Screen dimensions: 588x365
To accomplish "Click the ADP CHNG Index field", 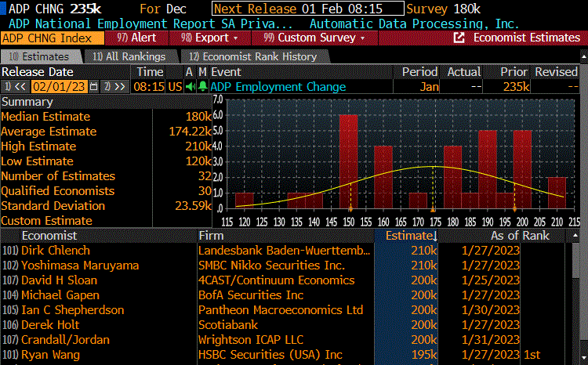I will pos(53,38).
